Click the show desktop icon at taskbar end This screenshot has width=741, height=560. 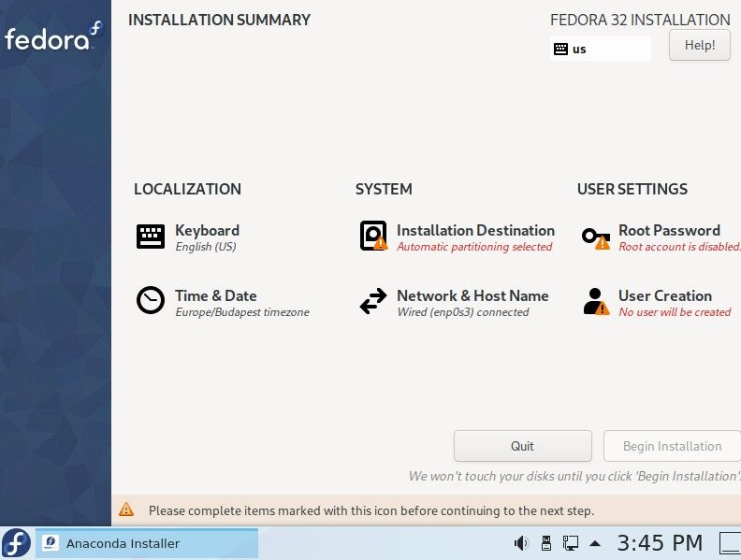(x=730, y=543)
